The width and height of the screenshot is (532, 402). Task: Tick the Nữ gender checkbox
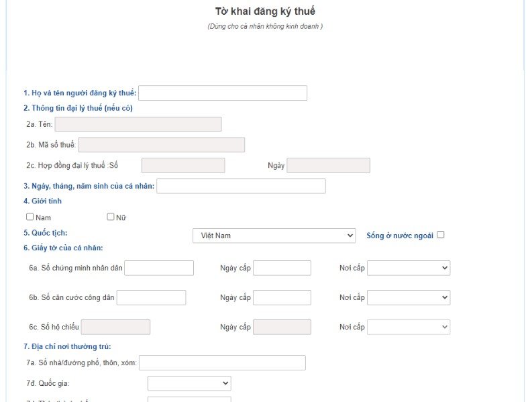point(110,217)
